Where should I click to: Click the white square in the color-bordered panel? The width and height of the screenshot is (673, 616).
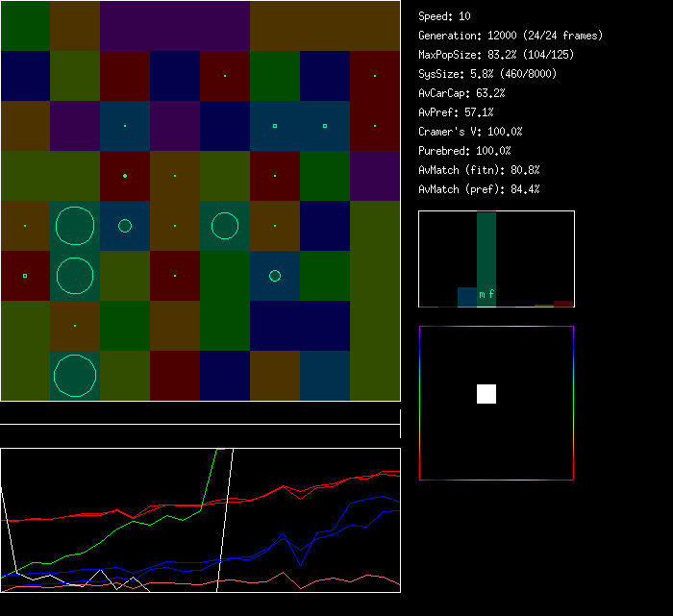click(x=486, y=394)
